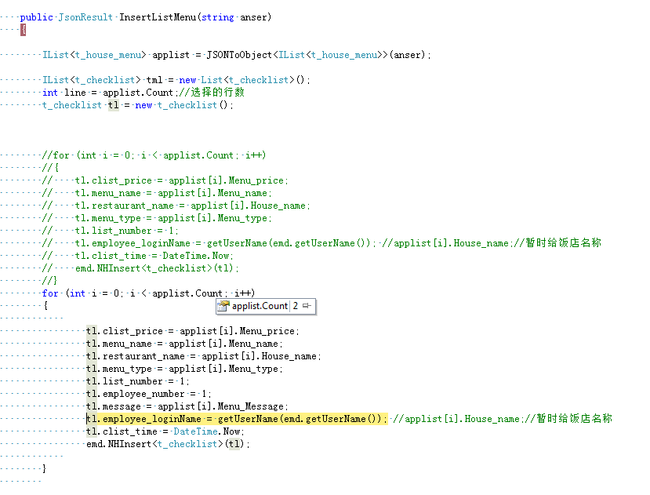Click the tl.message = applist[i].Menu_Message line

[x=187, y=407]
